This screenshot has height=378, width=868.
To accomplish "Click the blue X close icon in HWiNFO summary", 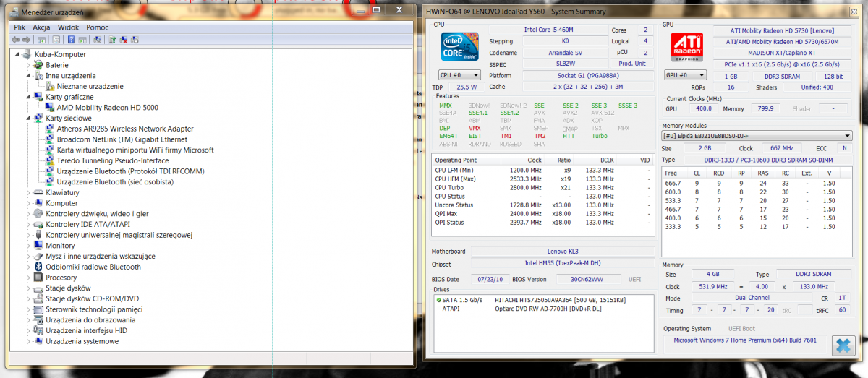I will point(842,345).
